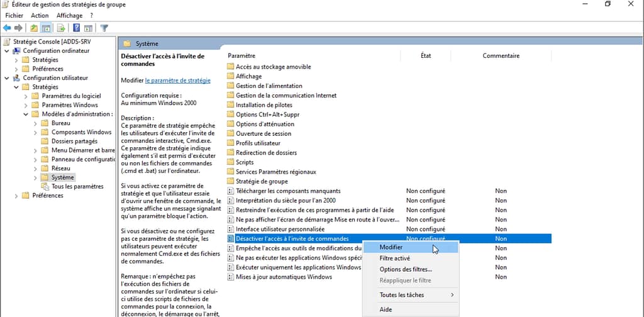Click the blue Back arrow in toolbar
Screen dimensions: 644x317
point(7,28)
